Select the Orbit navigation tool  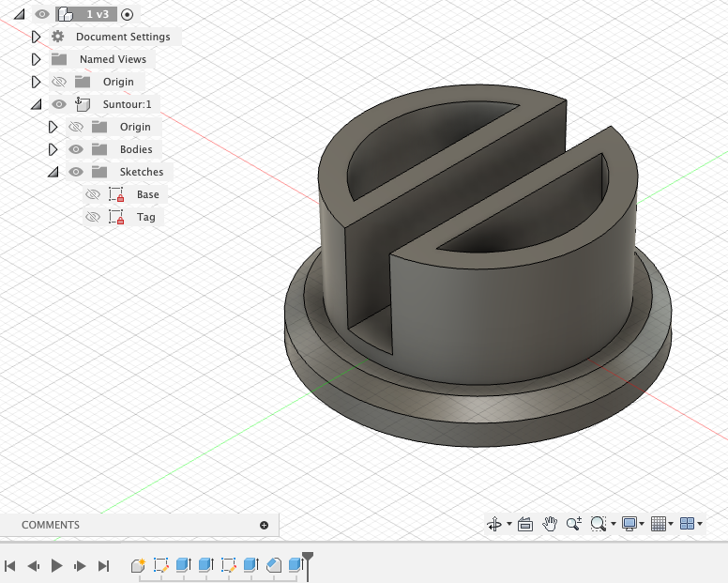tap(494, 524)
